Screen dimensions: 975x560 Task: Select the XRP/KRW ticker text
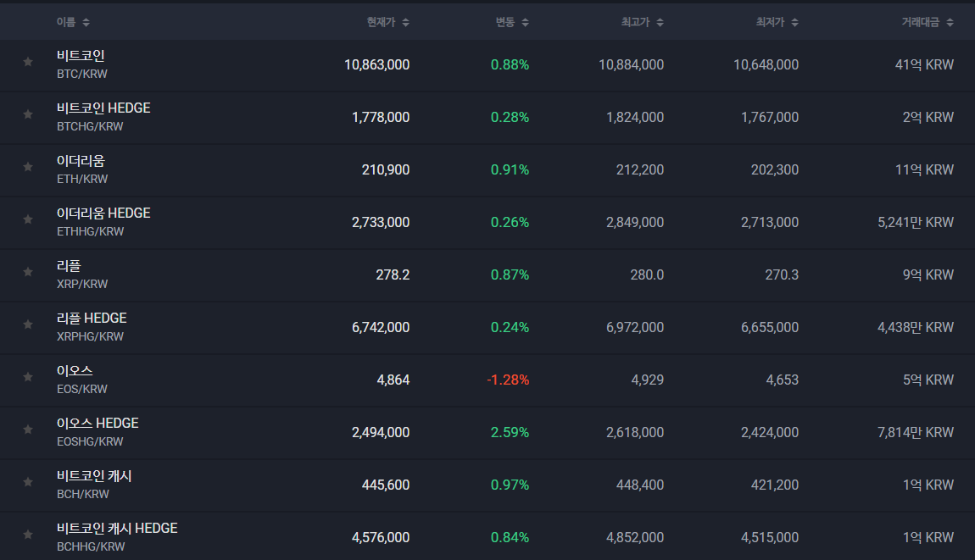click(x=82, y=284)
